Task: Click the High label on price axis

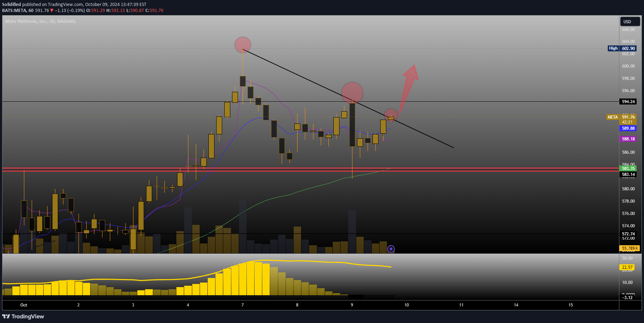Action: coord(613,49)
